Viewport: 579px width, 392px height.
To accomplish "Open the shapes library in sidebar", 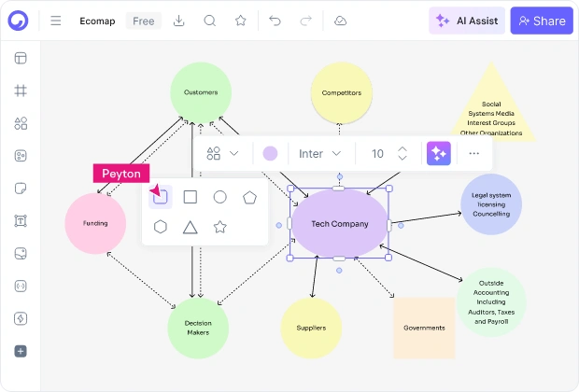I will coord(21,123).
